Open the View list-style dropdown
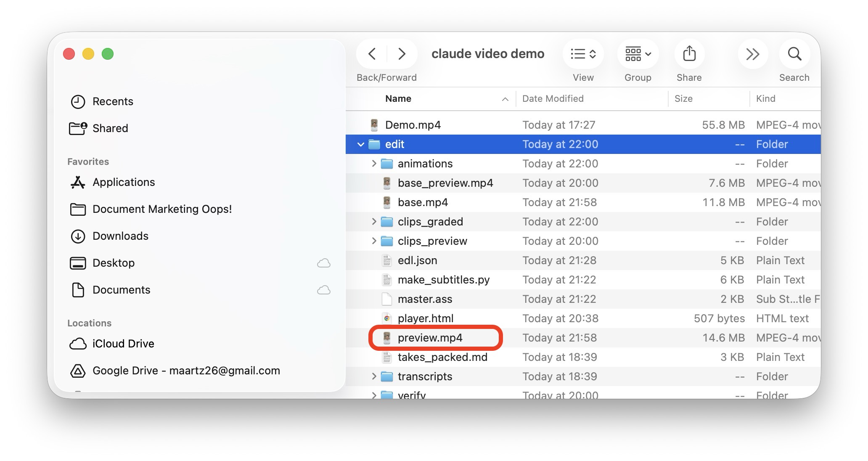868x461 pixels. (x=583, y=54)
